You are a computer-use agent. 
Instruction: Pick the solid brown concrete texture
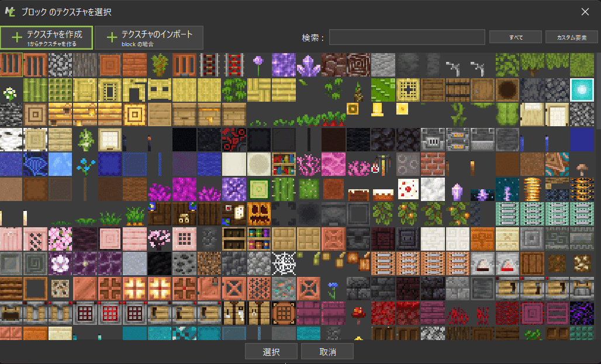507,164
